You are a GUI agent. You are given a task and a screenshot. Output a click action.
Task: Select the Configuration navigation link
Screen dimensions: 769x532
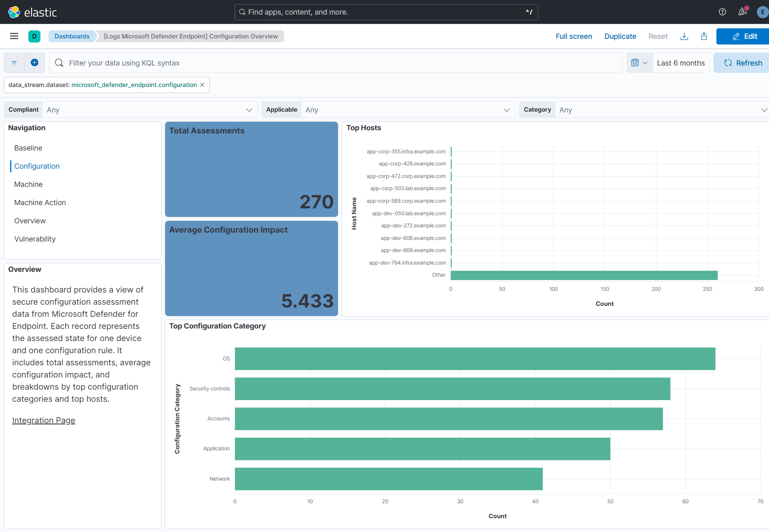[x=37, y=166]
